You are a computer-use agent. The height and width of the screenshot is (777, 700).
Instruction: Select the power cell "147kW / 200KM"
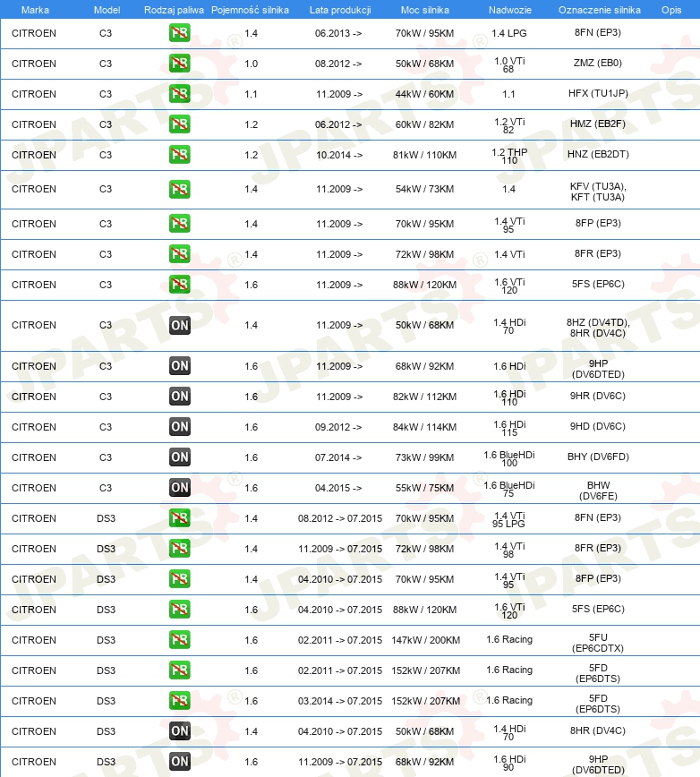point(425,640)
